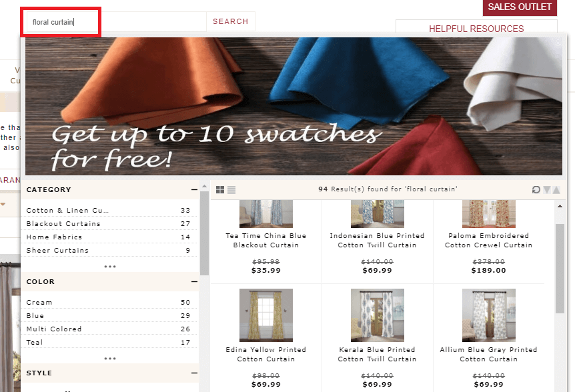Click the refresh results icon
575x392 pixels.
click(x=536, y=190)
